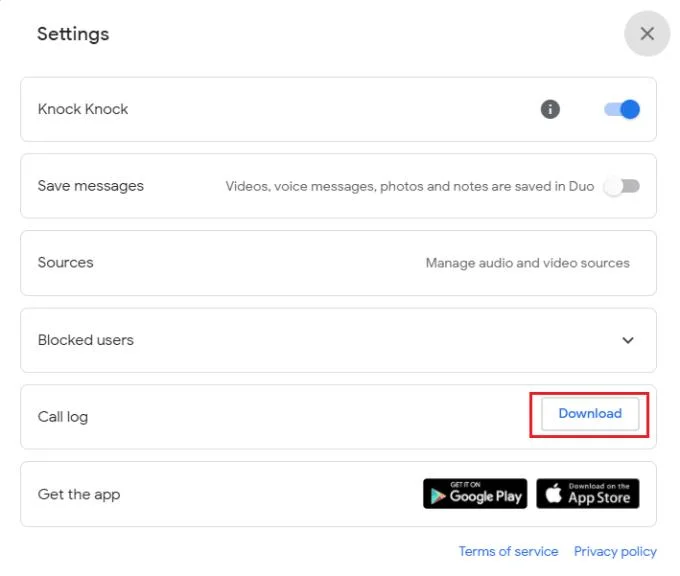Click the Blocked users label

click(85, 340)
